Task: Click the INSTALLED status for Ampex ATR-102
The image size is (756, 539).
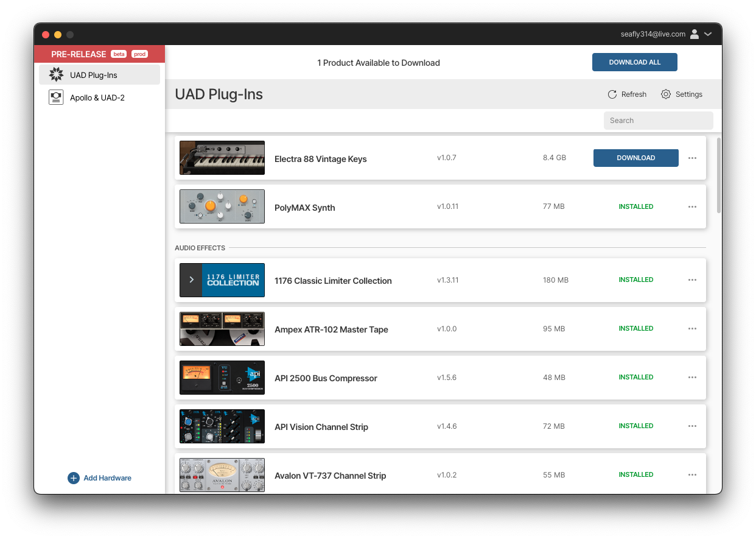Action: coord(636,328)
